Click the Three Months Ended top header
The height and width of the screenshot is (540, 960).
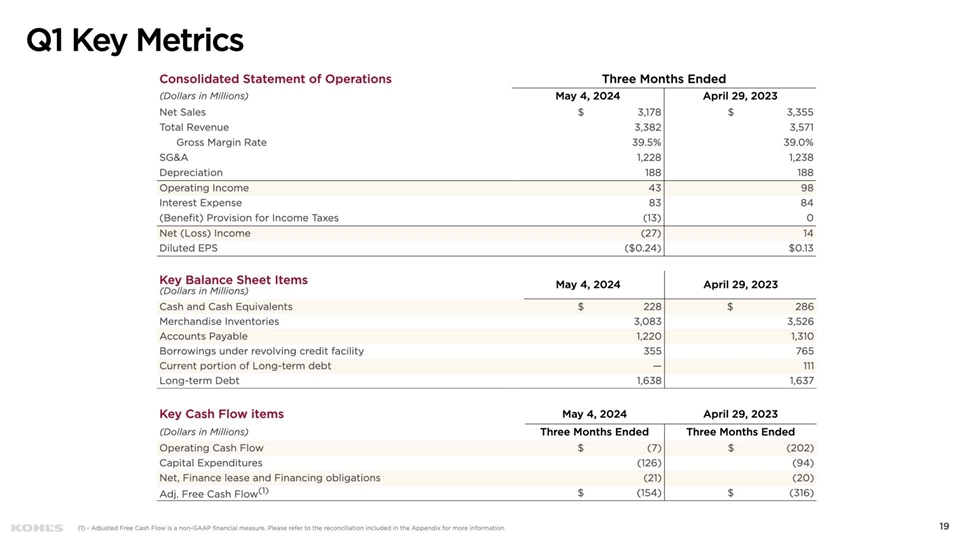tap(663, 79)
